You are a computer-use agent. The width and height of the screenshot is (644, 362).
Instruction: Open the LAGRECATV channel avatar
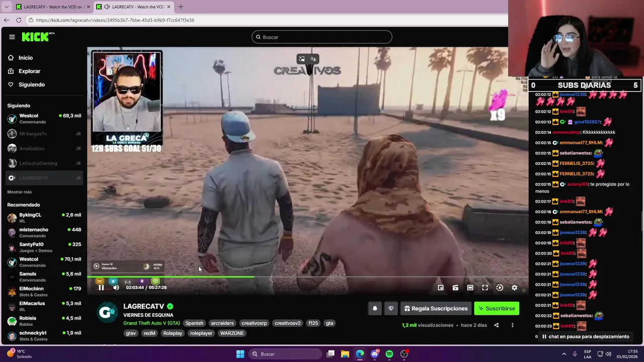(x=107, y=312)
